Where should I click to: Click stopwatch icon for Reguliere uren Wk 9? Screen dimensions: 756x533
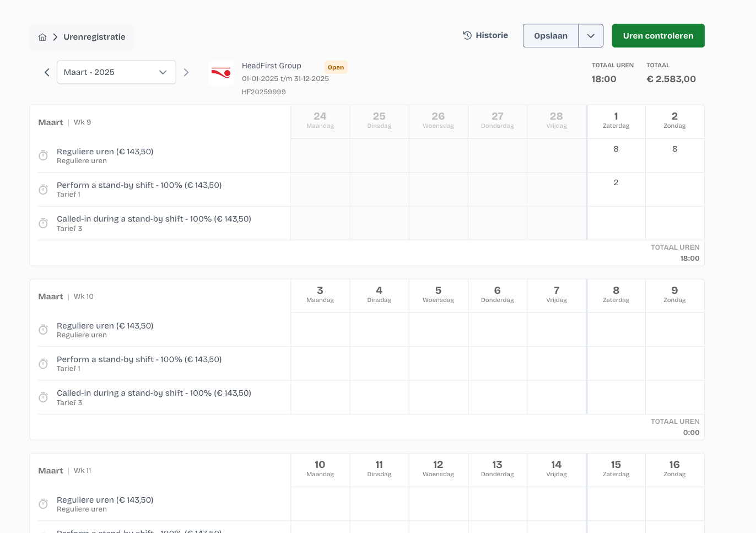[x=43, y=156]
